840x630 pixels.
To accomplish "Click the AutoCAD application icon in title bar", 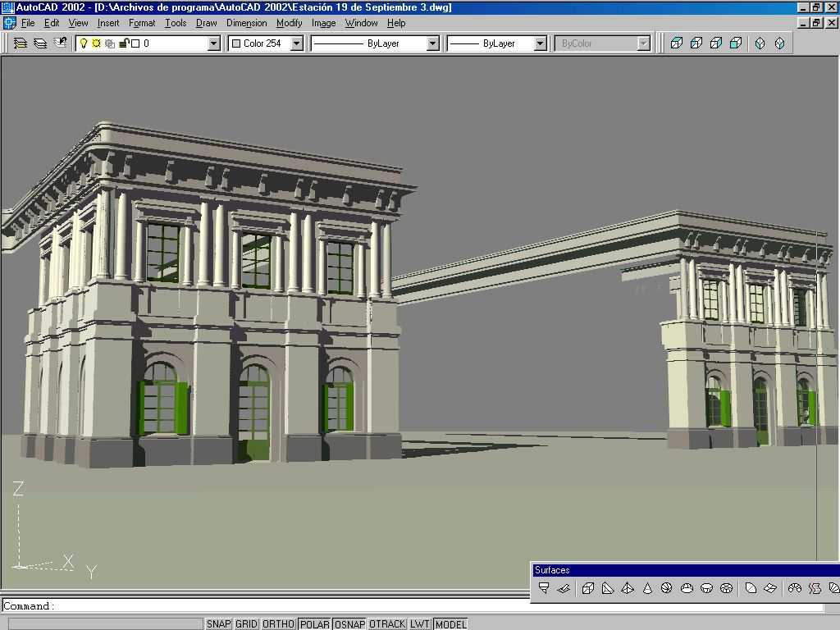I will (x=7, y=7).
